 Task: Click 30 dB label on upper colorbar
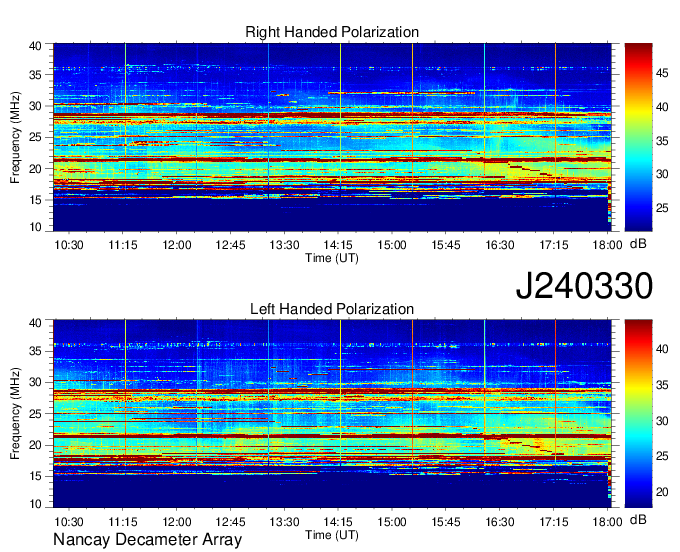[x=662, y=174]
